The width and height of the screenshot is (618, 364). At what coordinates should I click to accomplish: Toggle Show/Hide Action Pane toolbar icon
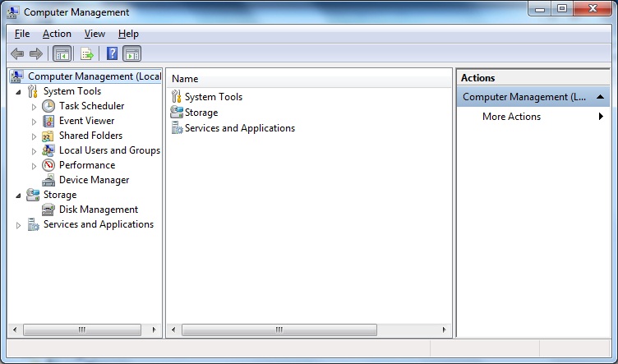coord(132,53)
